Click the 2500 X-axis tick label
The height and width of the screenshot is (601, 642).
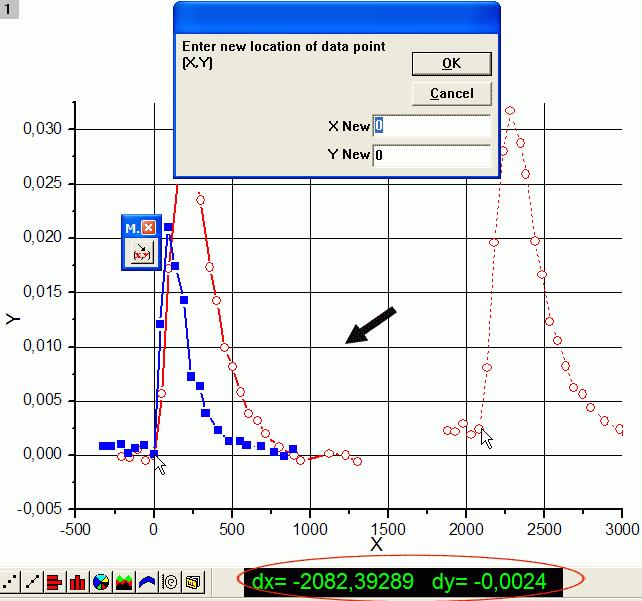pos(544,529)
